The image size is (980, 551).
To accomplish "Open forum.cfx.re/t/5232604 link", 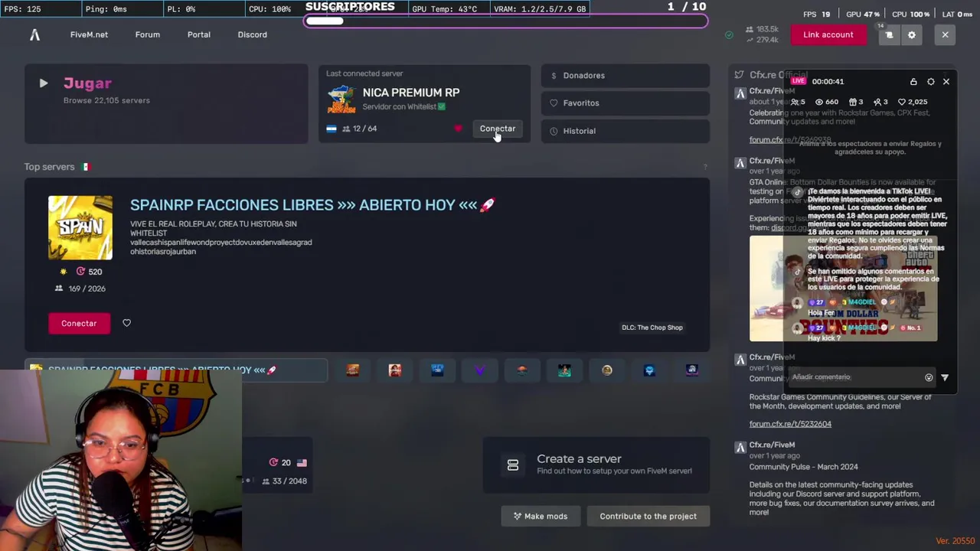I will tap(790, 424).
